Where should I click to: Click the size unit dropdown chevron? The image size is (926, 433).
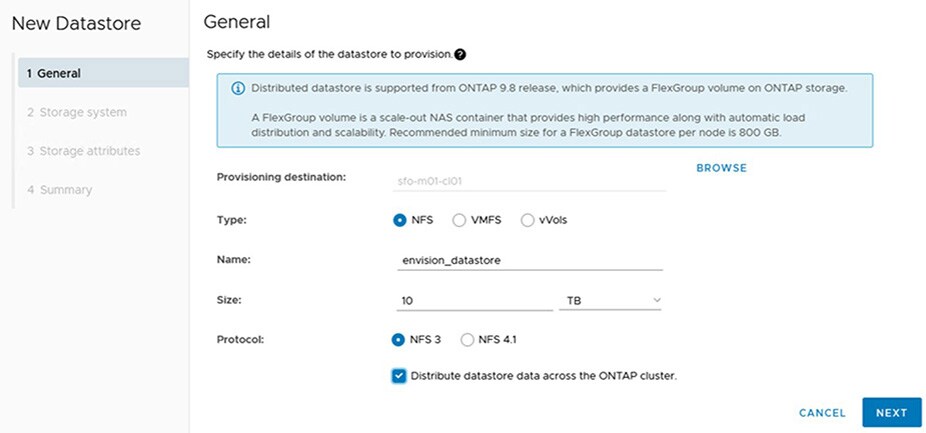point(656,300)
